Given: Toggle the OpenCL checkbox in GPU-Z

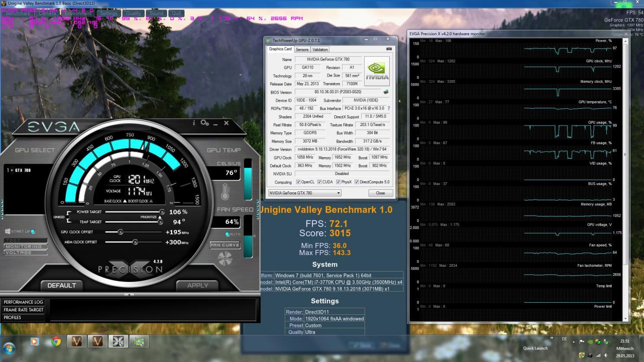Looking at the screenshot, I should tap(298, 182).
